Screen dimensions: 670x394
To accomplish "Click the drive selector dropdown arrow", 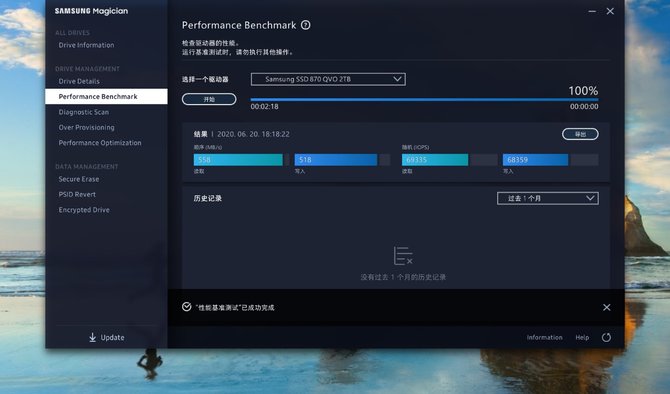I will 397,79.
